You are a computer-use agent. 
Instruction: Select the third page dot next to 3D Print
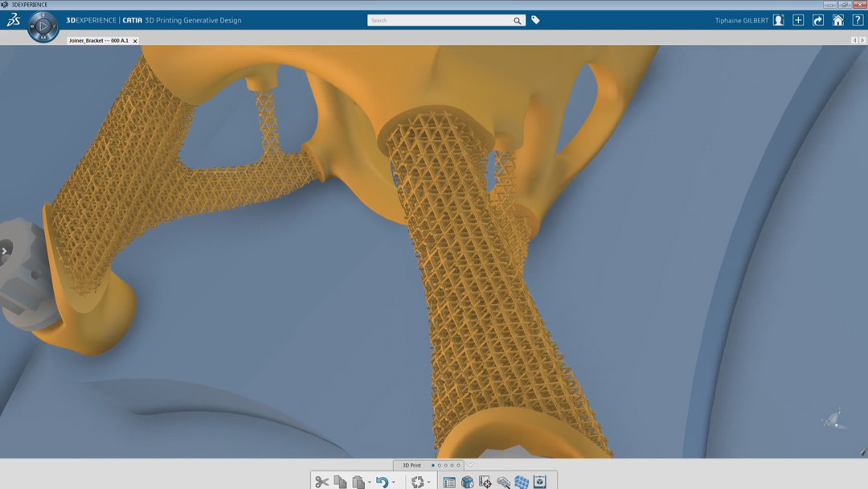(x=447, y=465)
